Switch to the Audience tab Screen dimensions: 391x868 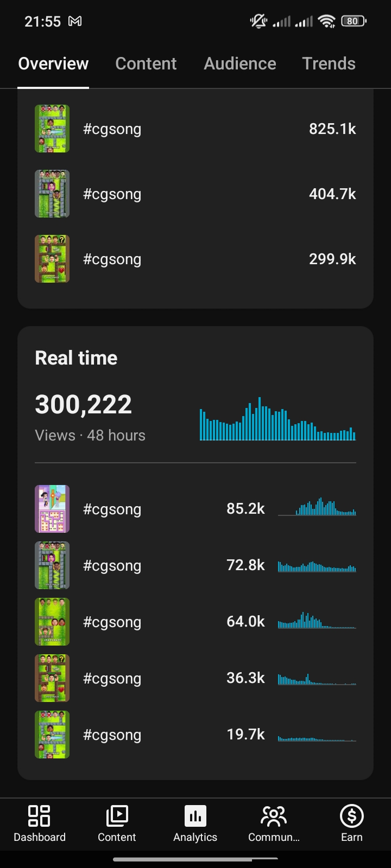(x=240, y=63)
